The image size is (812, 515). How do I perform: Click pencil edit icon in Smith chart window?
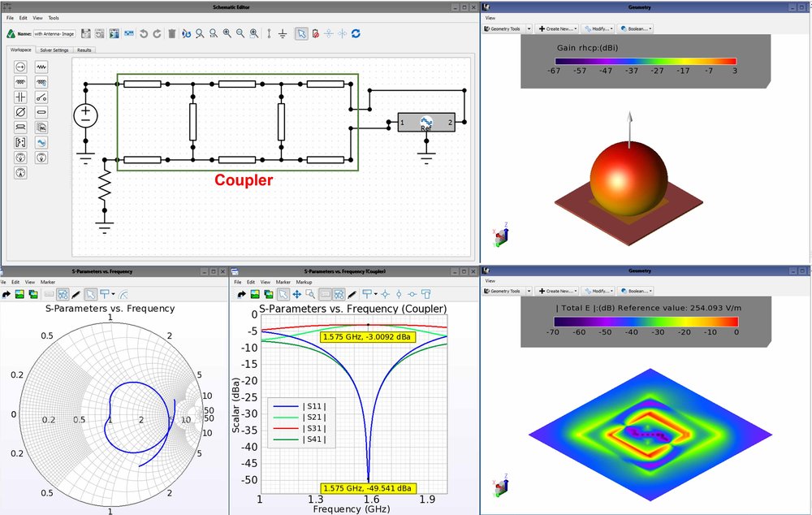pos(76,294)
